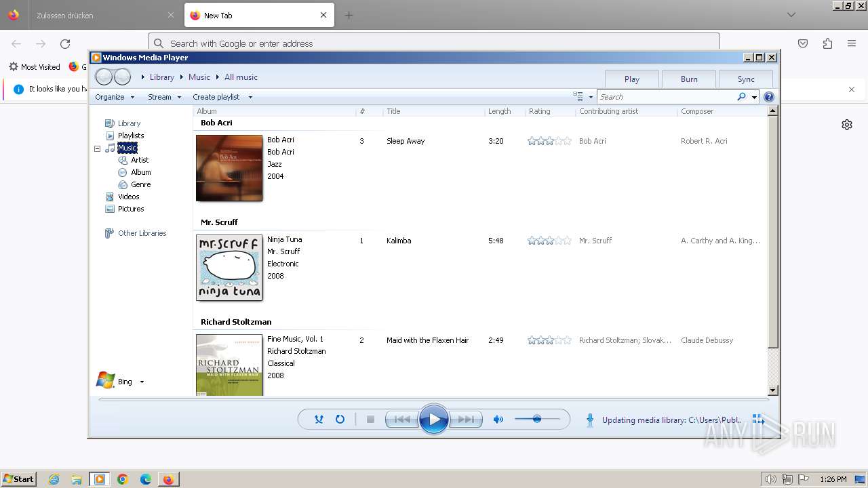This screenshot has width=868, height=488.
Task: Adjust the volume slider
Action: (x=537, y=420)
